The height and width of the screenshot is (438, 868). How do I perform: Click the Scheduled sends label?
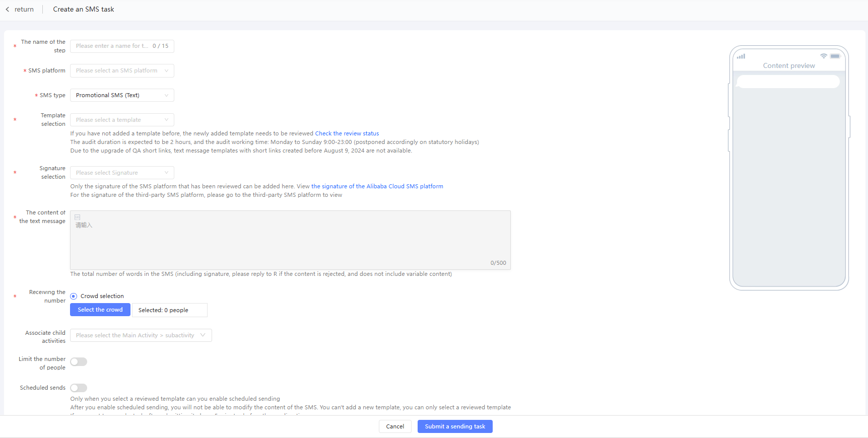pos(43,388)
